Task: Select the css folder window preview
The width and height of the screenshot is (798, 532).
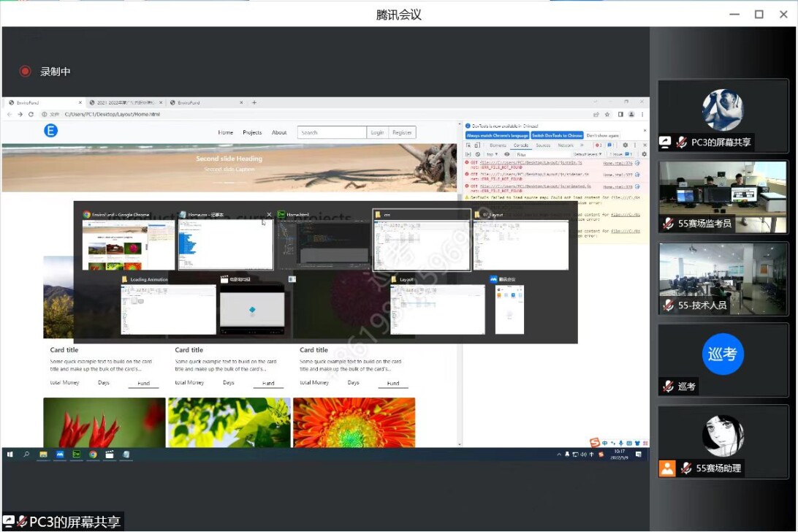Action: pos(422,240)
